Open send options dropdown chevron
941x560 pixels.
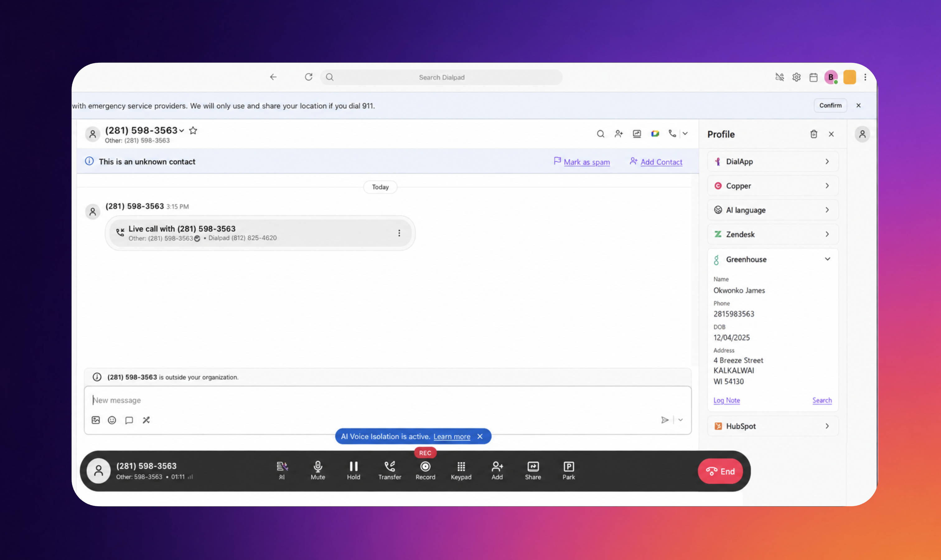click(x=681, y=420)
